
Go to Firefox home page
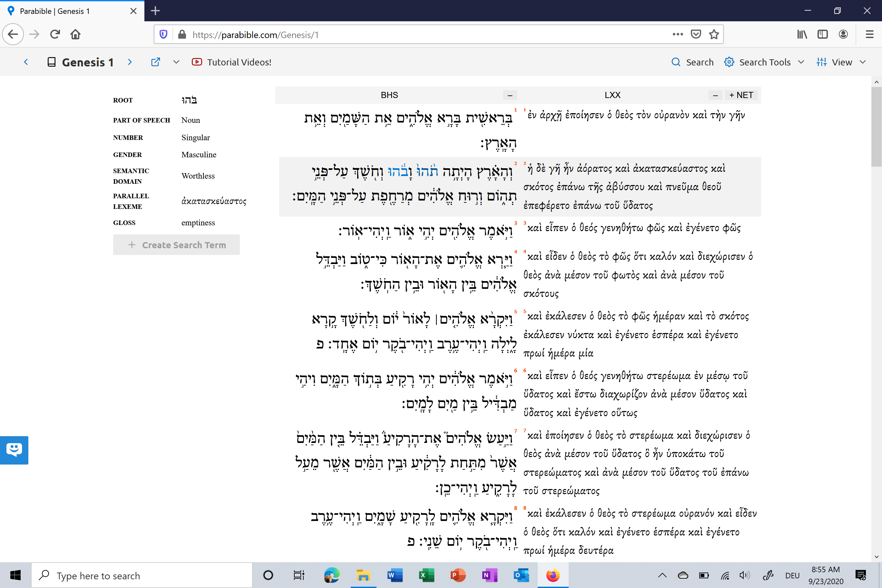pos(75,34)
